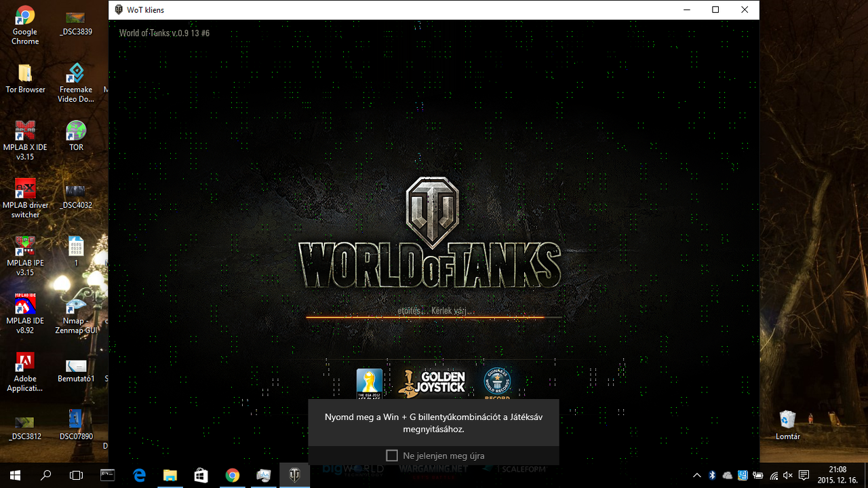Open Google Chrome desktop shortcut
Viewport: 868px width, 488px height.
[x=25, y=26]
